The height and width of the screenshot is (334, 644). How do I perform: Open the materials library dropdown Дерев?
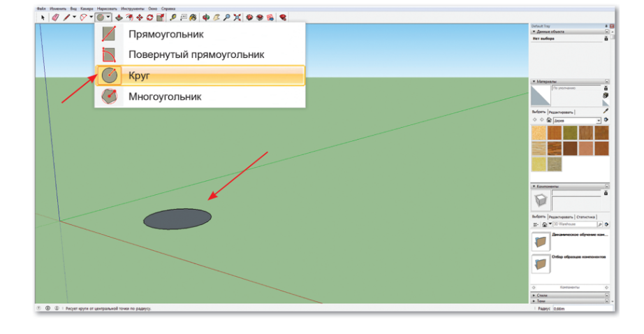(577, 120)
